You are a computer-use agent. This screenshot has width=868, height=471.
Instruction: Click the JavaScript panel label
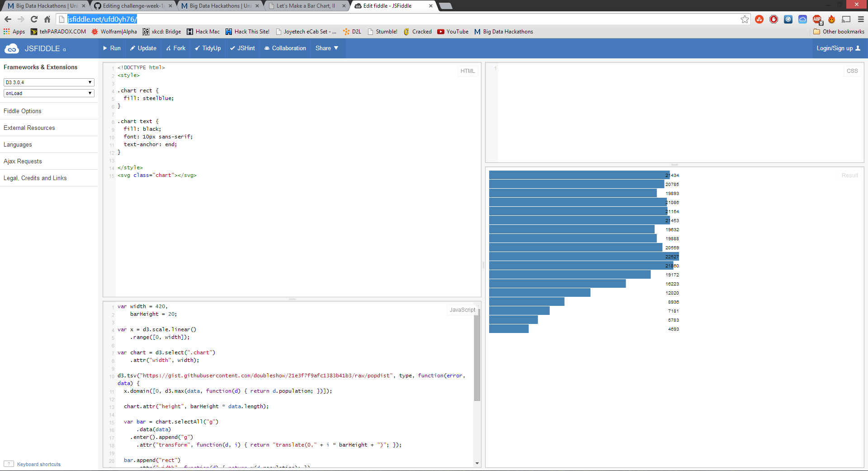tap(462, 310)
